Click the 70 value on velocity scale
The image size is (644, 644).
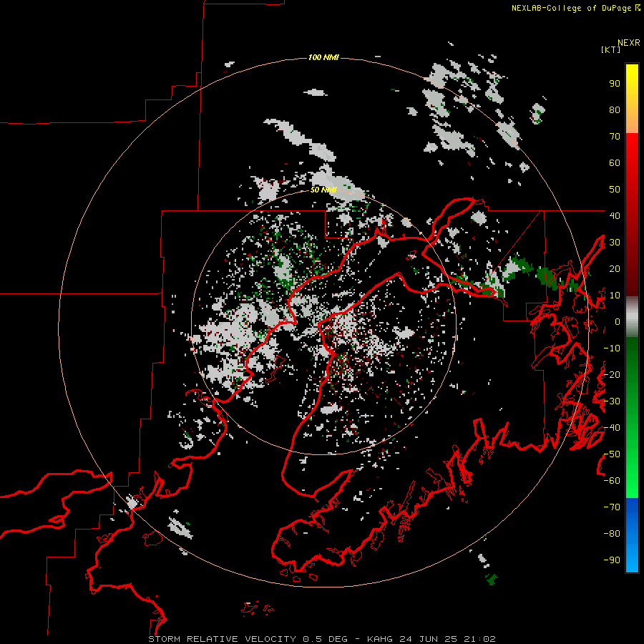click(615, 137)
